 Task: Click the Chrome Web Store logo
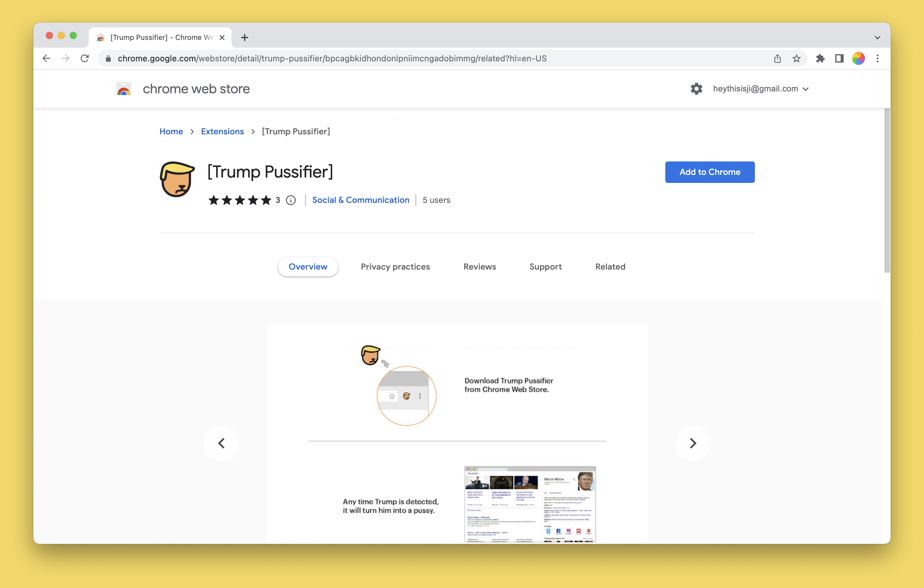(124, 89)
